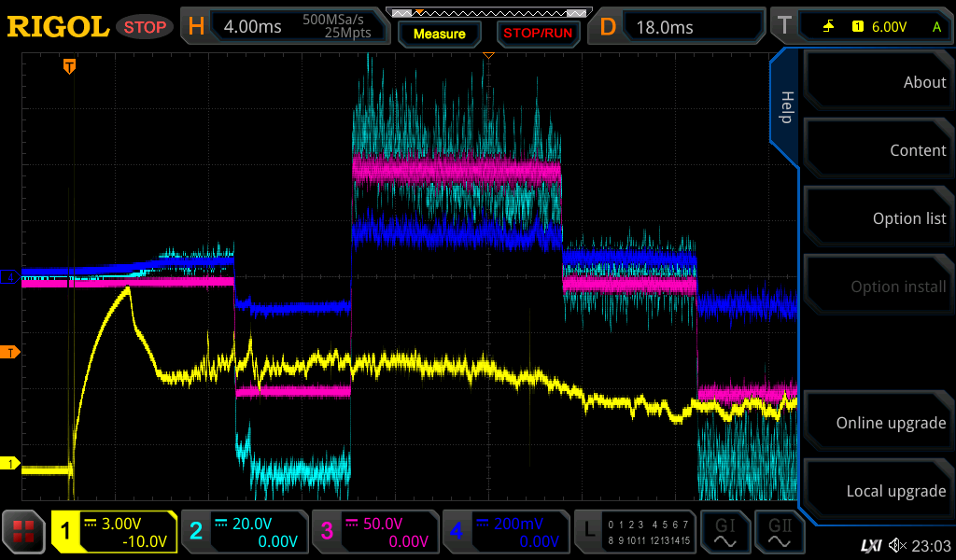Open the GI signal generator icon
Viewport: 956px width, 560px height.
point(724,532)
